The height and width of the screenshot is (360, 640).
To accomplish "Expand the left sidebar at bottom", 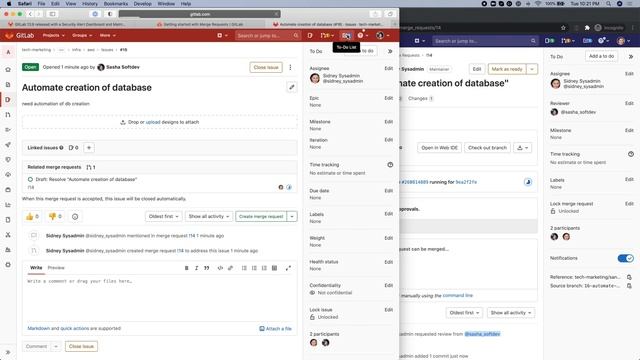I will [8, 352].
